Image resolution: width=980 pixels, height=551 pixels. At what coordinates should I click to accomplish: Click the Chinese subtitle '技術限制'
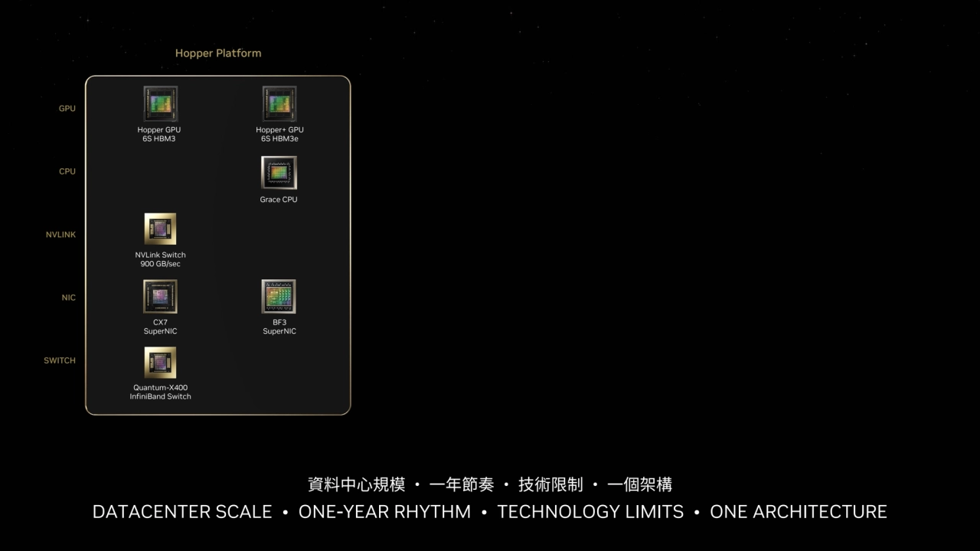[550, 484]
